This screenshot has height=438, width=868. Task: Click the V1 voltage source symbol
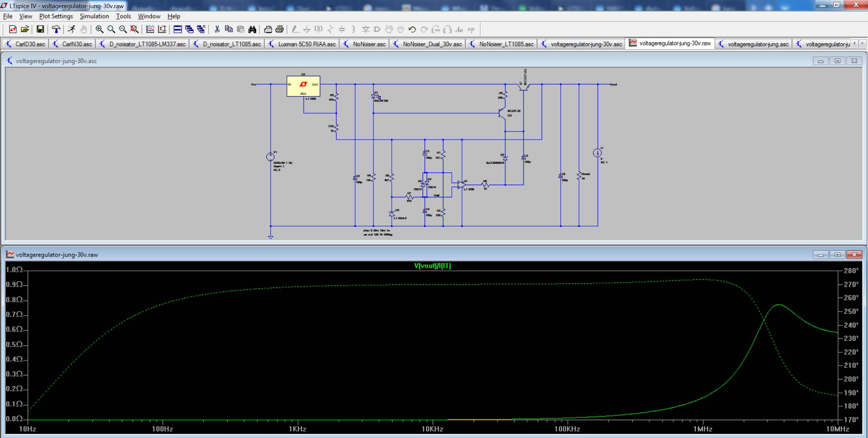270,157
